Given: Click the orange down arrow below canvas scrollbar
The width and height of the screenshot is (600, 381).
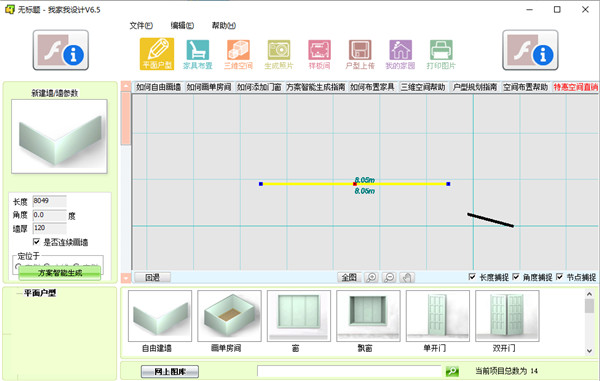Looking at the screenshot, I should click(x=126, y=278).
